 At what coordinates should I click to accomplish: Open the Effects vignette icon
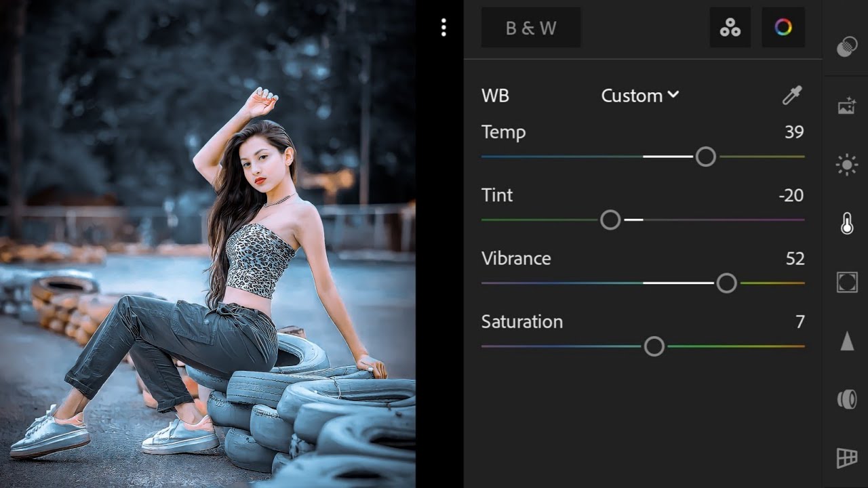click(x=847, y=283)
